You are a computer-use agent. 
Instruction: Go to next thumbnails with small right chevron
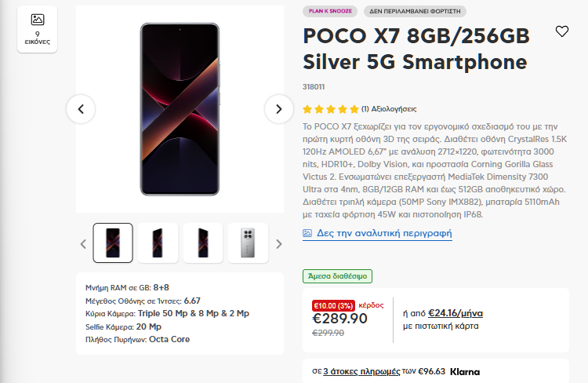278,244
